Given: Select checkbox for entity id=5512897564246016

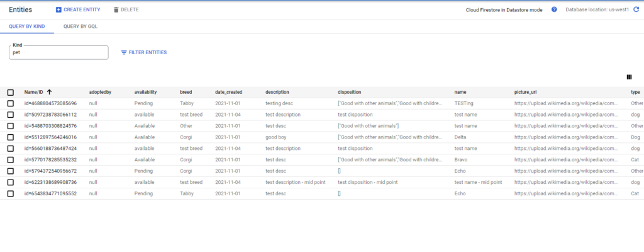Looking at the screenshot, I should pyautogui.click(x=10, y=137).
